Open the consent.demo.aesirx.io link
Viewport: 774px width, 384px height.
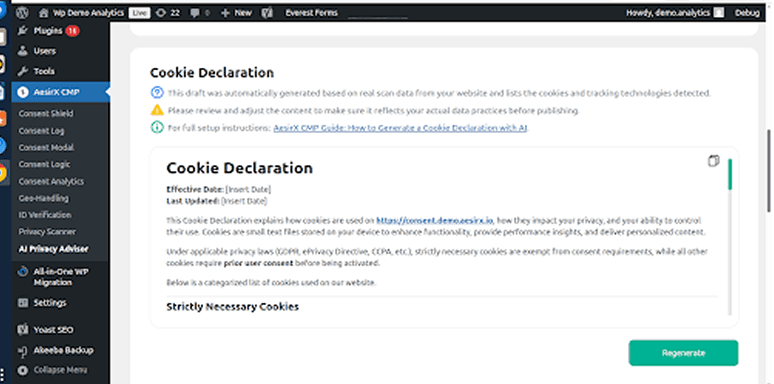(x=434, y=220)
